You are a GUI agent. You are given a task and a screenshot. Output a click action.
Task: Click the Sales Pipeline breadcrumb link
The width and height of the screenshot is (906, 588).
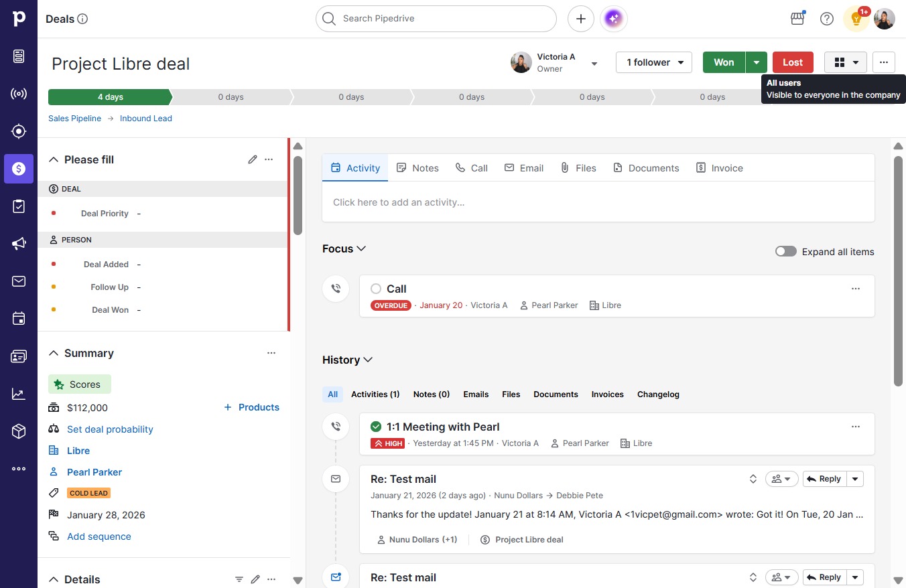tap(74, 119)
